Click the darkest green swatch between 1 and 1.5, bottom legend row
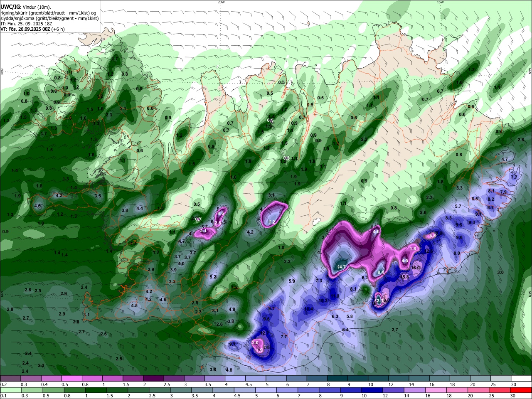 pyautogui.click(x=96, y=390)
